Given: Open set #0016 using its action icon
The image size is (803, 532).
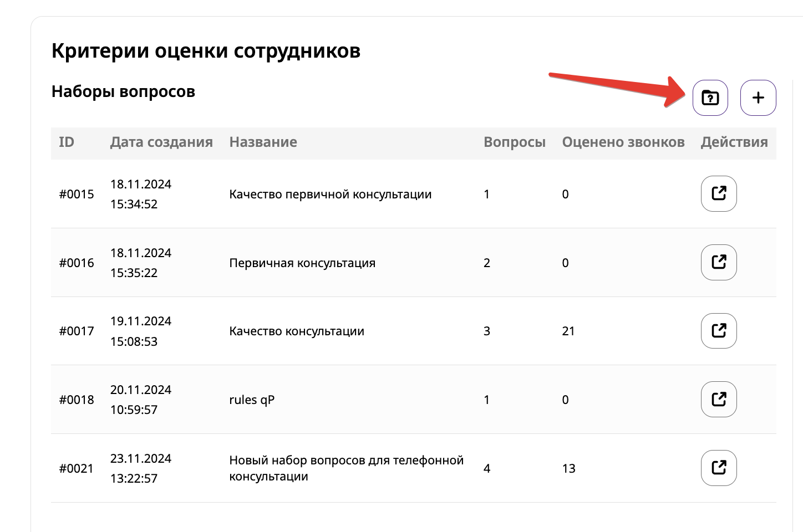Looking at the screenshot, I should pos(718,262).
